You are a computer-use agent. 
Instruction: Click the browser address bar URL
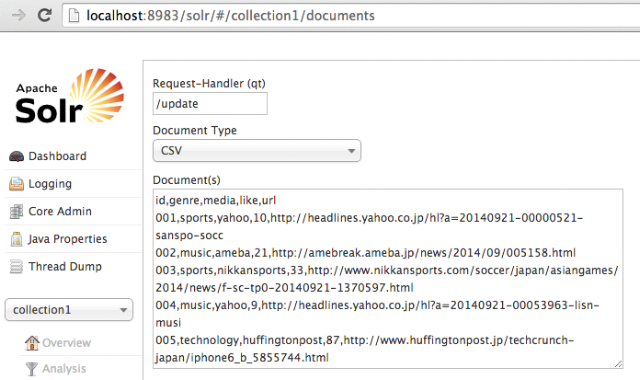point(230,16)
